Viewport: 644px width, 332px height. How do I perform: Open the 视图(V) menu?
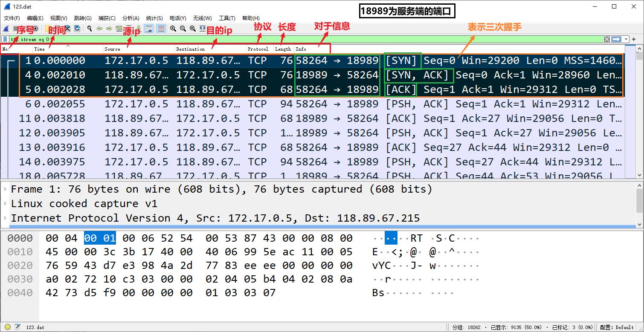pyautogui.click(x=59, y=18)
